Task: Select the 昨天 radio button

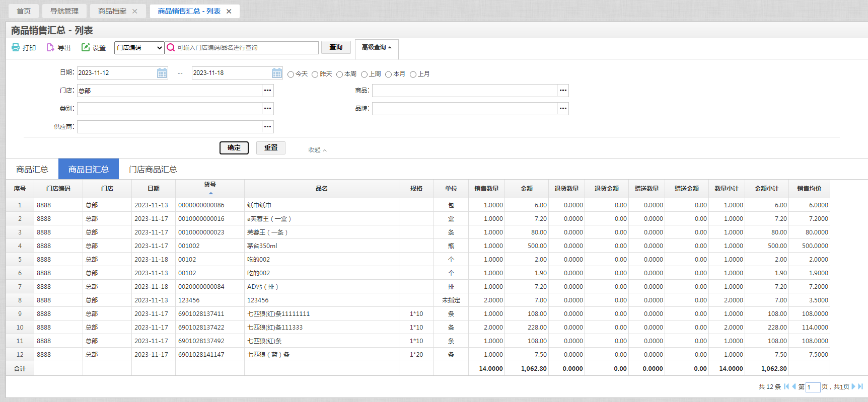Action: coord(315,74)
